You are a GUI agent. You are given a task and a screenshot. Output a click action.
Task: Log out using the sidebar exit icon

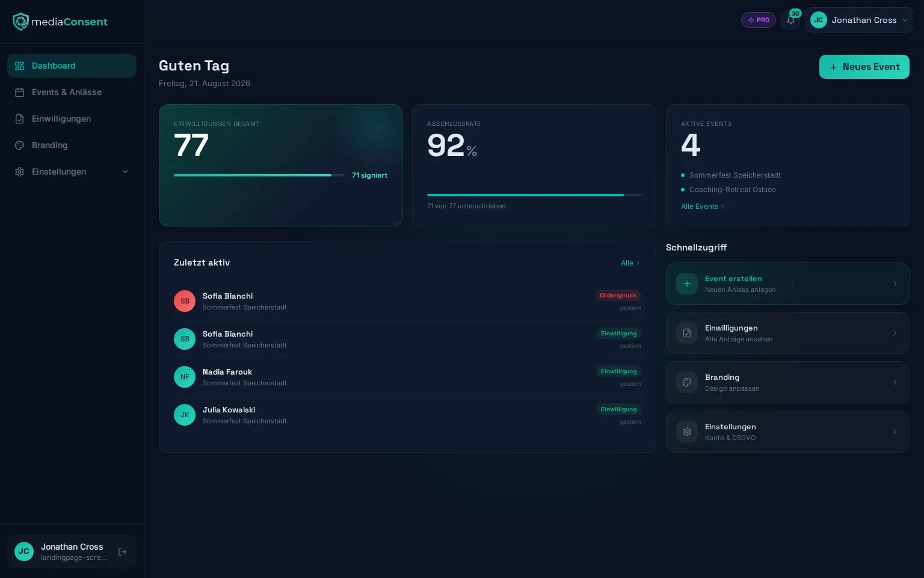122,552
